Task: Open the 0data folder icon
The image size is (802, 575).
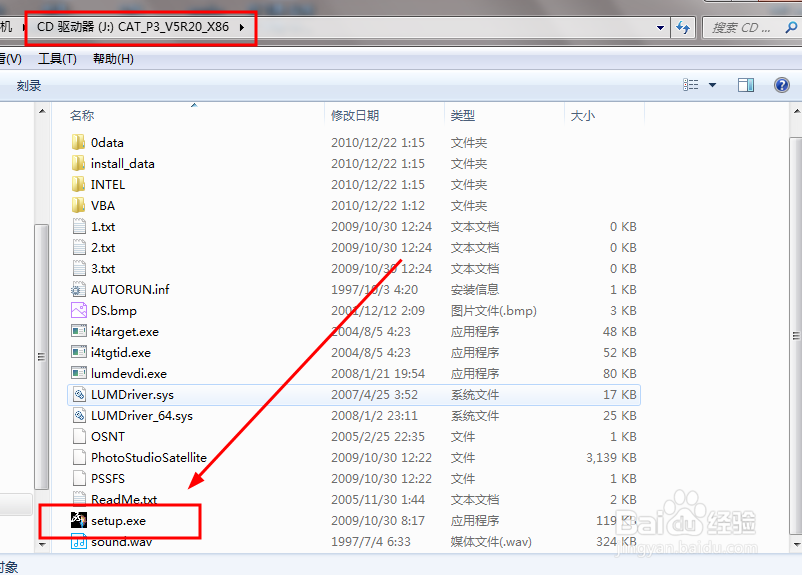Action: (x=78, y=142)
